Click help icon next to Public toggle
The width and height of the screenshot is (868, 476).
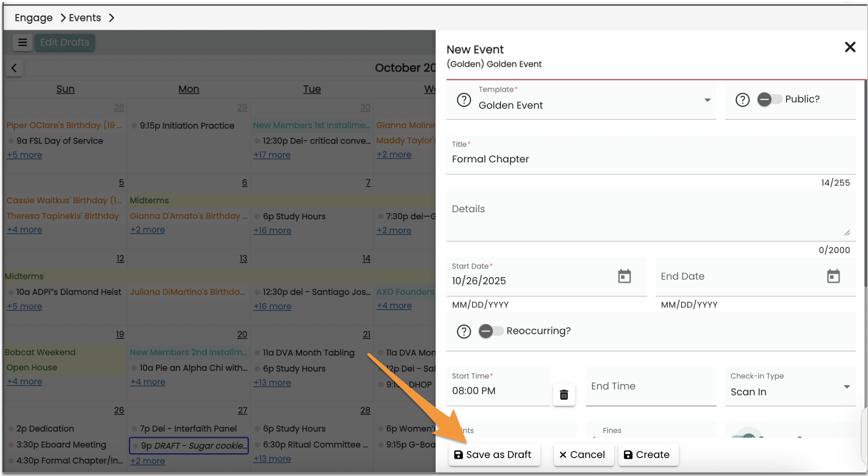(x=742, y=100)
